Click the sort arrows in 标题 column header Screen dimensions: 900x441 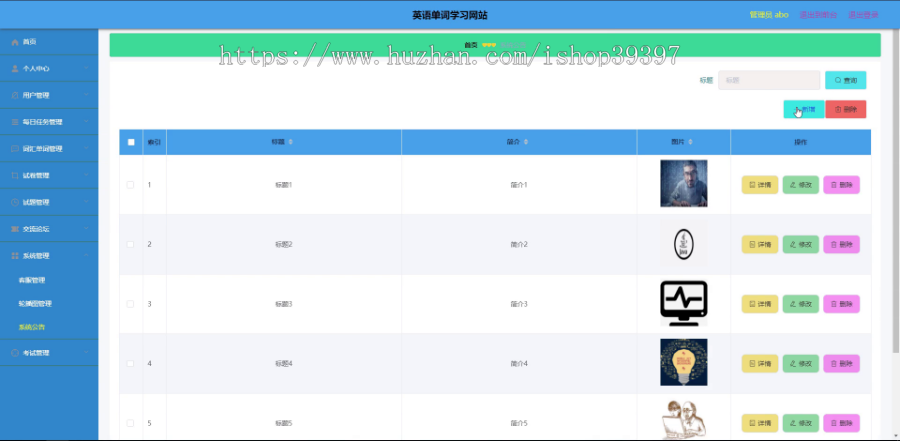pos(290,142)
